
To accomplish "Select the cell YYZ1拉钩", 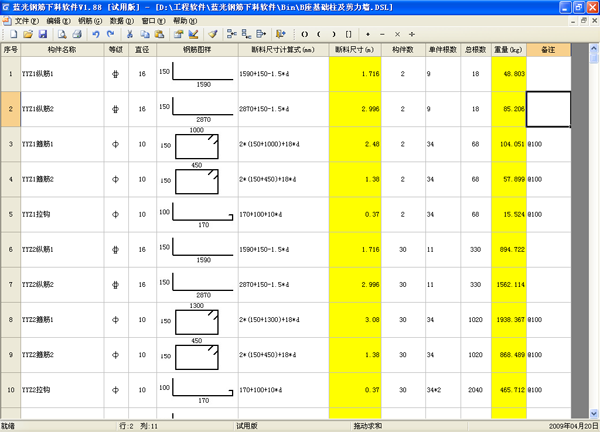I will [62, 214].
